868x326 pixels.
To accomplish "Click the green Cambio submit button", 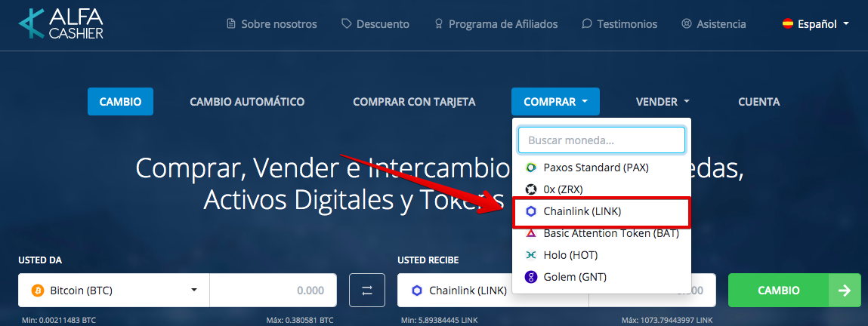I will coord(795,290).
